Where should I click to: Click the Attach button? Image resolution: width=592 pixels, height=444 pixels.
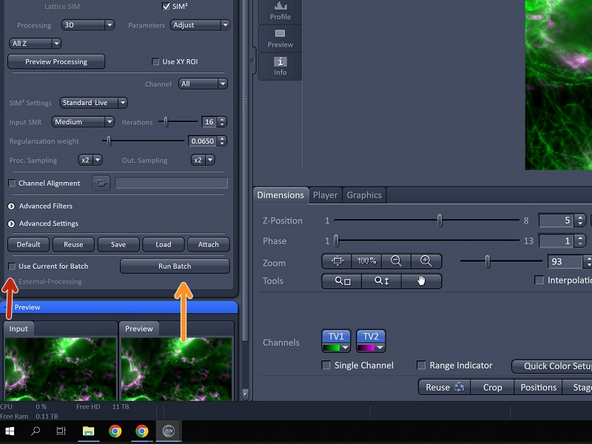pos(208,245)
